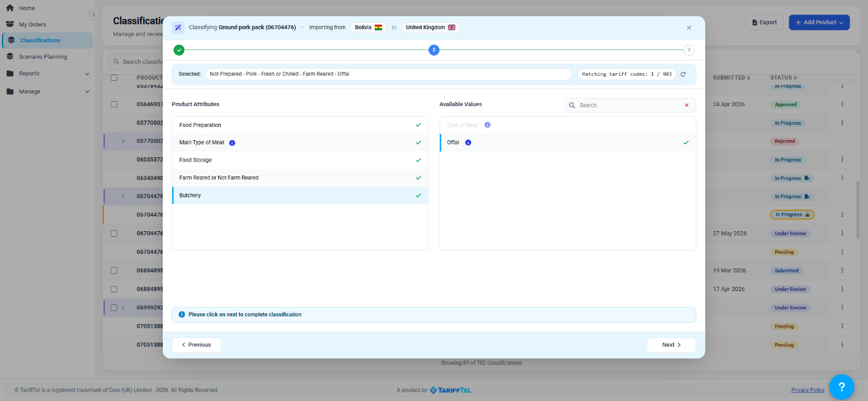Tick the checkbox for the 19 Mar 2026 row

[114, 270]
